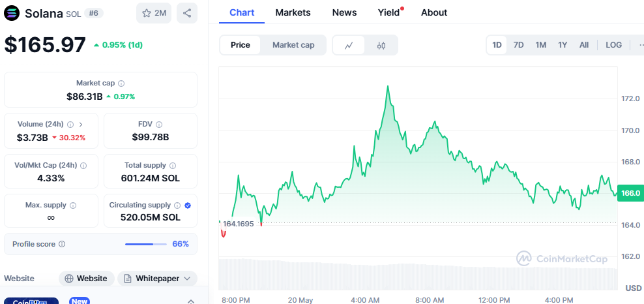Click the Volume (24h) info icon

coord(70,124)
